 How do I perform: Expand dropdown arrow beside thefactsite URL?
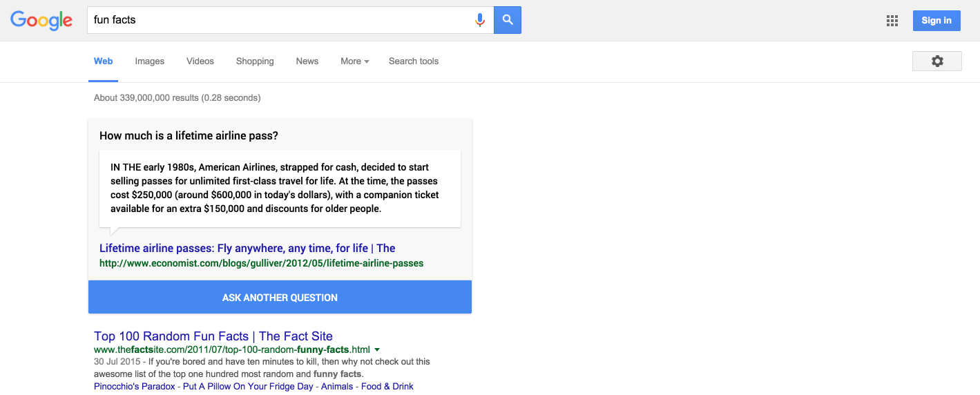[377, 349]
